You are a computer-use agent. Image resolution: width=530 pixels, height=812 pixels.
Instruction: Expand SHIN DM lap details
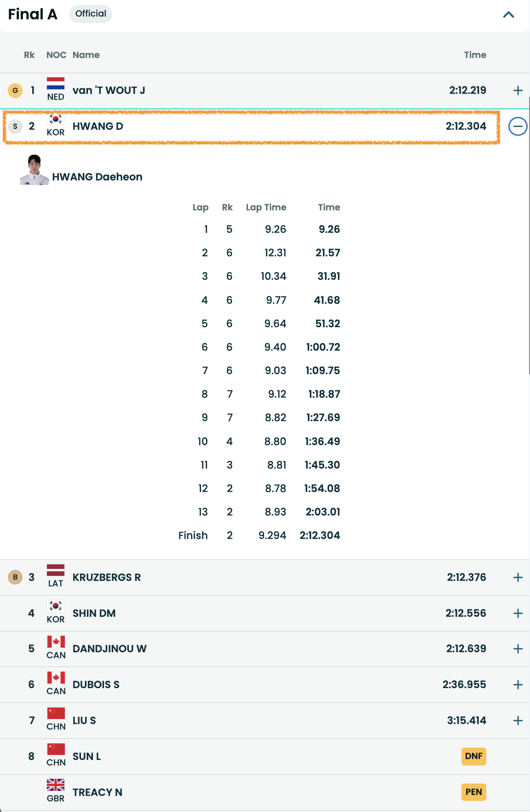(518, 614)
